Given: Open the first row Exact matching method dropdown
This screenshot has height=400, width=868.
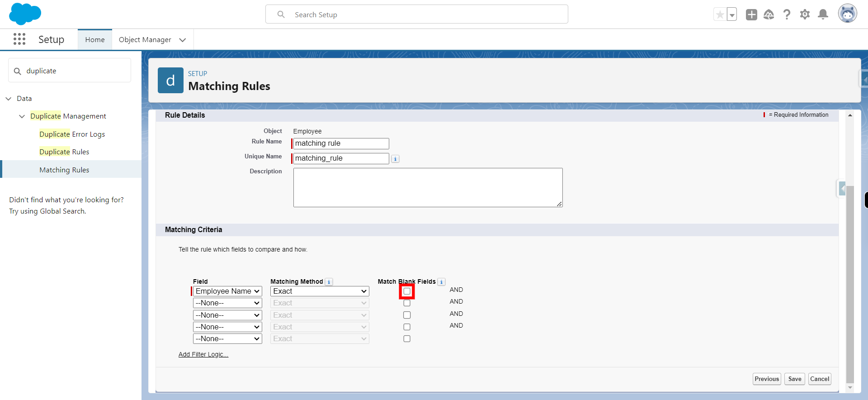Looking at the screenshot, I should tap(320, 291).
